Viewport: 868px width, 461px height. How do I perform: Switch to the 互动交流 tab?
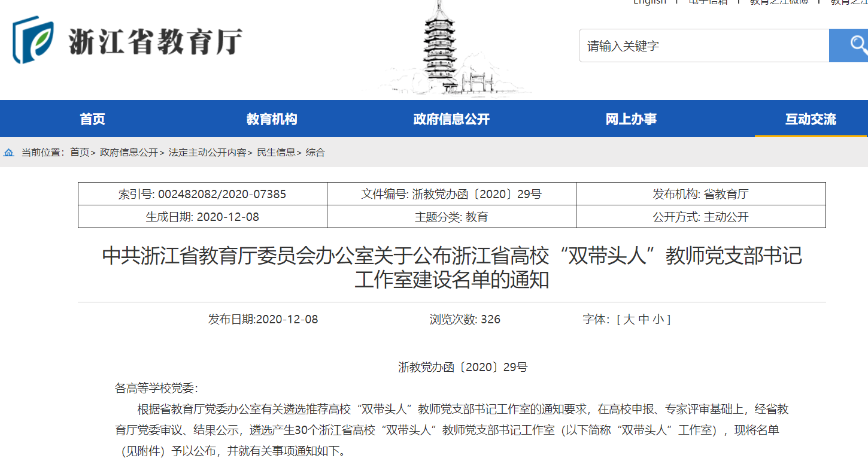811,119
